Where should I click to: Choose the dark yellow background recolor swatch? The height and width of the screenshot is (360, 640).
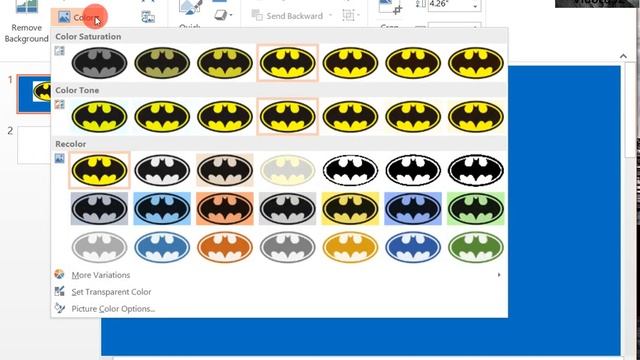350,209
